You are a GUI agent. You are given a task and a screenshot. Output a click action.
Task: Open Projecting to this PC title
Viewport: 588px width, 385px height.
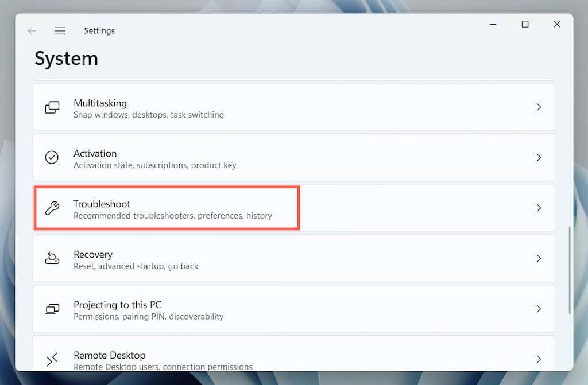click(x=117, y=305)
